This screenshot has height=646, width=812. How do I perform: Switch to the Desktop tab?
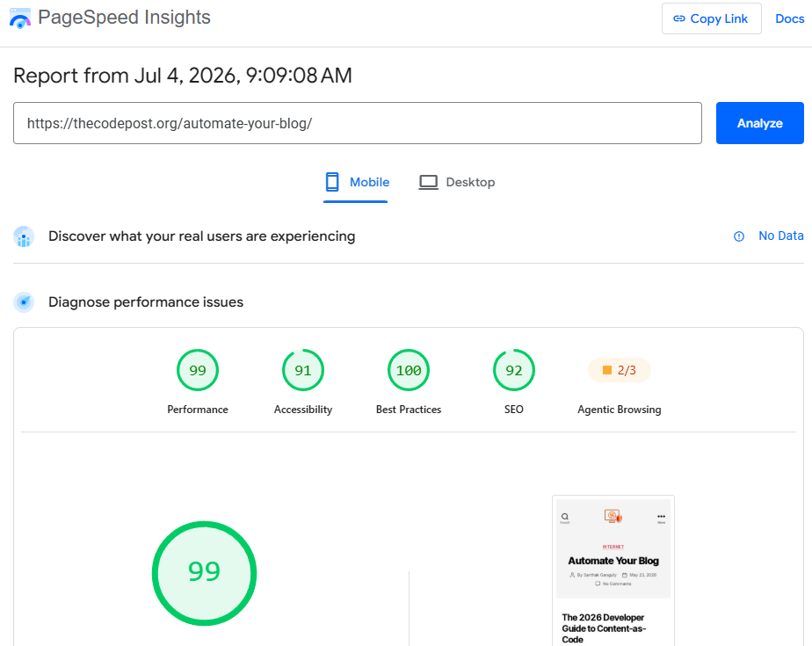[x=457, y=182]
